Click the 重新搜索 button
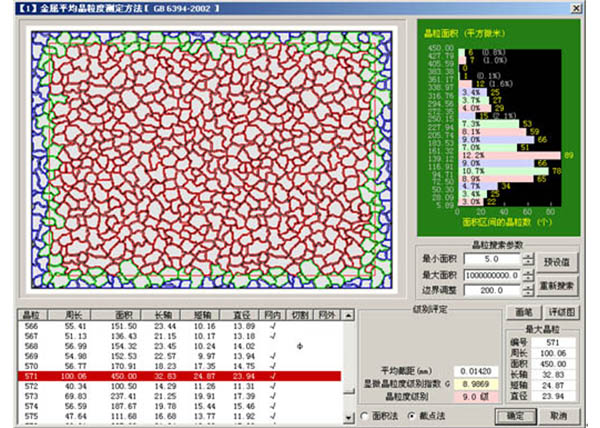Viewport: 600px width, 428px height. [x=557, y=285]
